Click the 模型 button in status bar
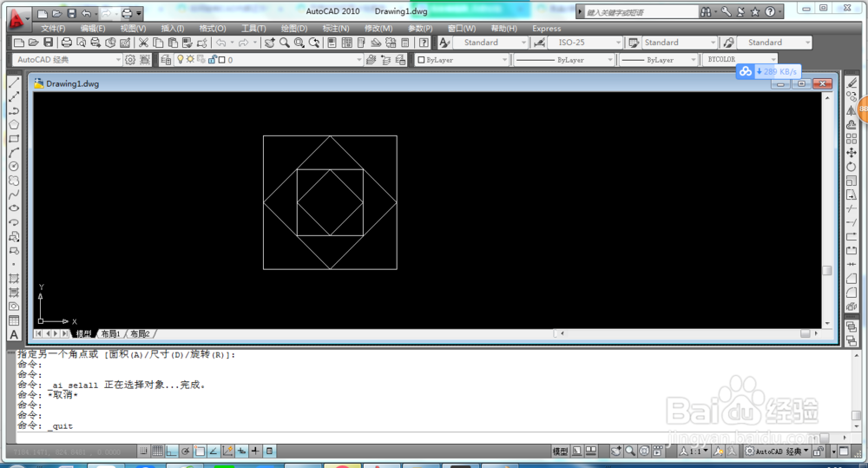Image resolution: width=868 pixels, height=468 pixels. click(560, 452)
